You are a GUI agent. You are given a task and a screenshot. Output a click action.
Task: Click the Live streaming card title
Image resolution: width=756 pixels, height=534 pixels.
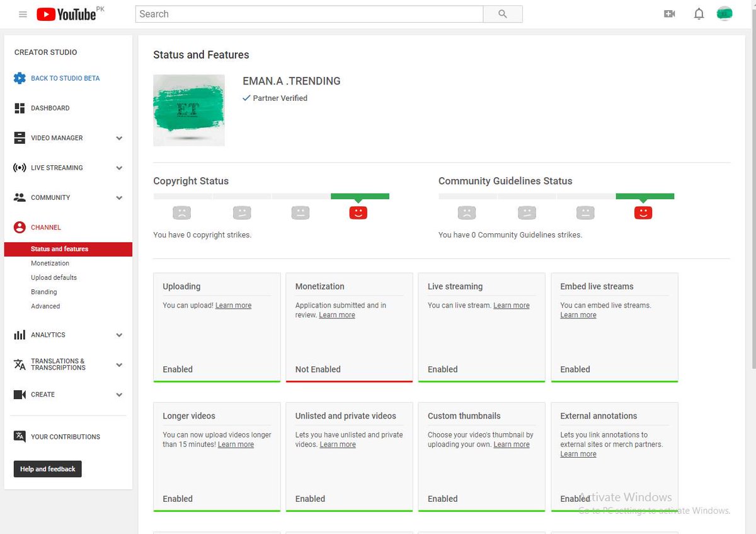click(455, 286)
